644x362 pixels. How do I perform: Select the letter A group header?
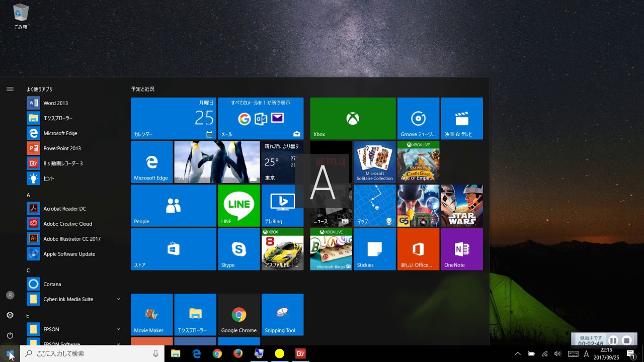tap(28, 195)
